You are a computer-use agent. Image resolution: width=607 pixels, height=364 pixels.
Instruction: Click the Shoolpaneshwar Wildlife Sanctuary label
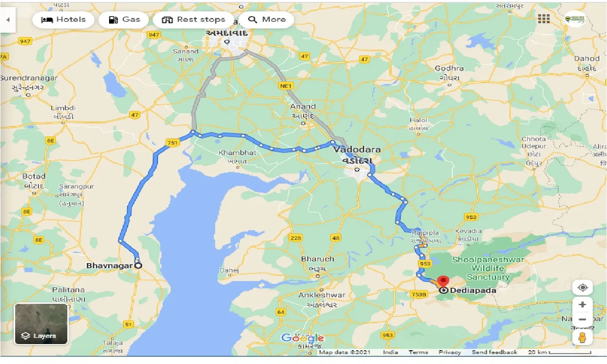[x=487, y=268]
